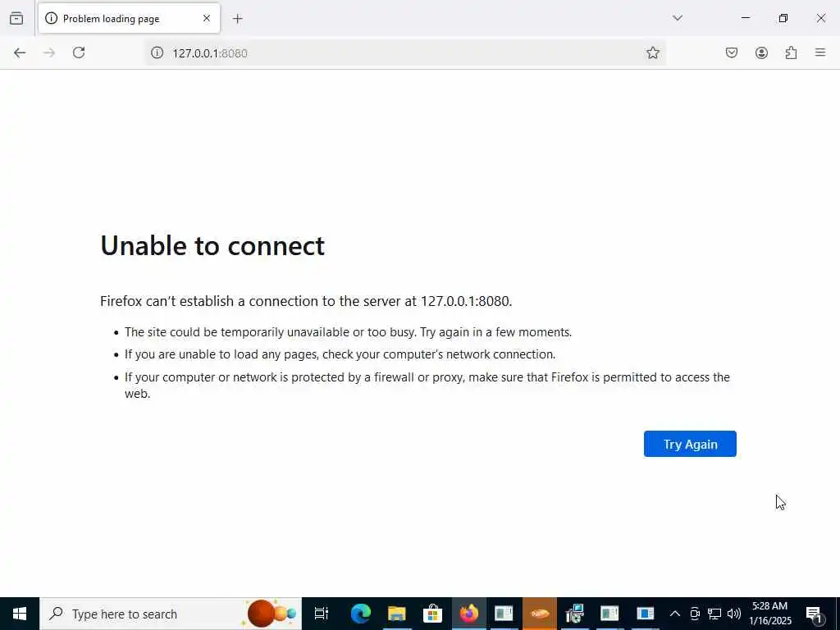Open Firefox View icon at top left
The image size is (840, 630).
16,19
